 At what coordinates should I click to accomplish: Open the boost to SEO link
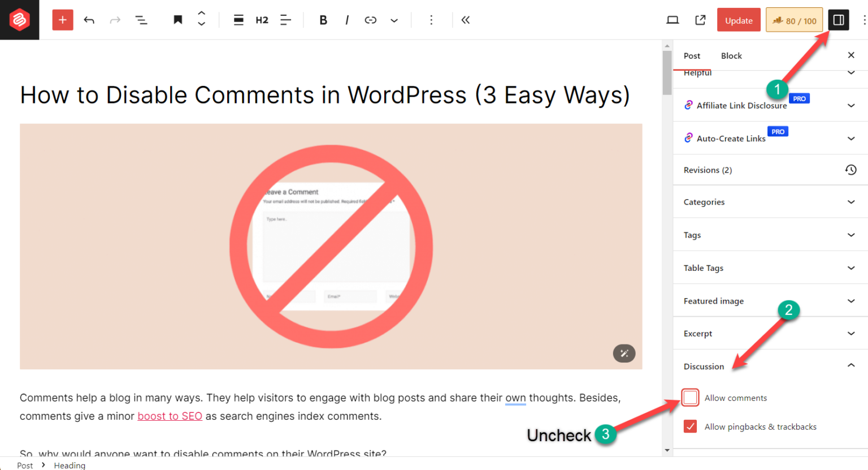coord(170,416)
